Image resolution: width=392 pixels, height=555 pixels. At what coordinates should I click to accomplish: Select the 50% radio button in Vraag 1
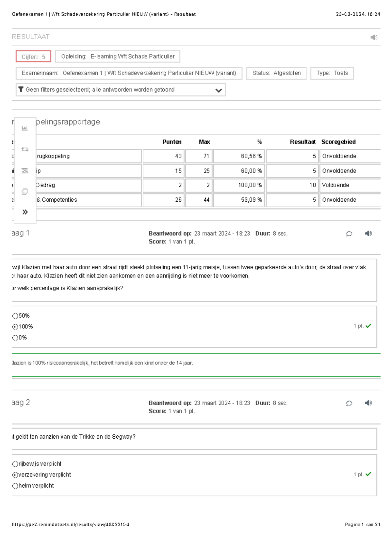(x=15, y=316)
